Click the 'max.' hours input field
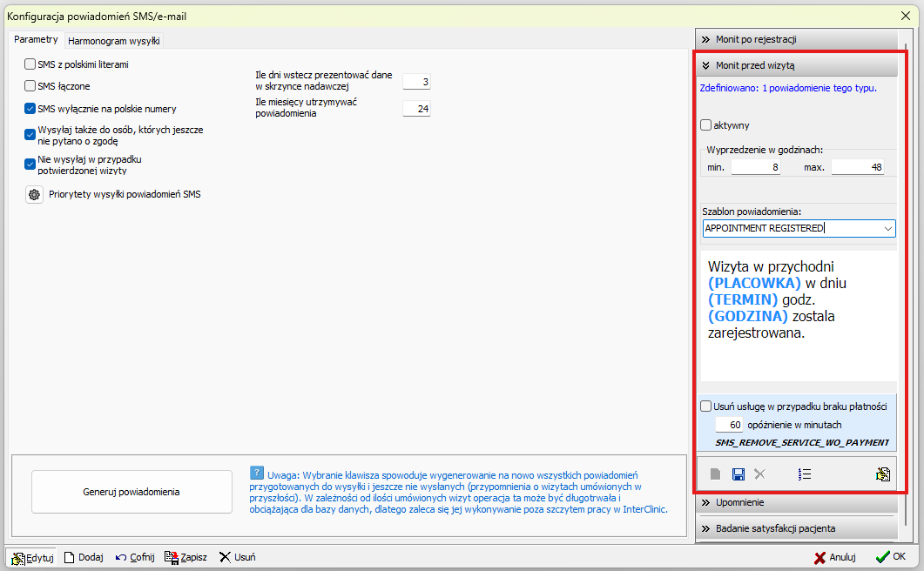924x571 pixels. coord(857,167)
